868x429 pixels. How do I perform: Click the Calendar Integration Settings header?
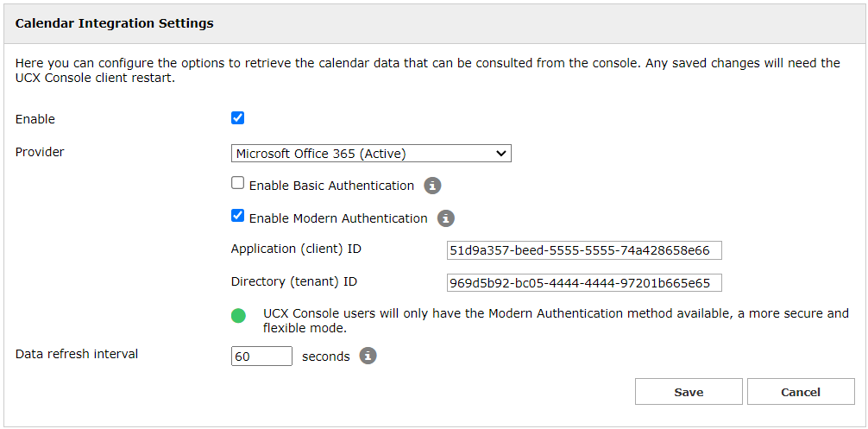coord(114,23)
